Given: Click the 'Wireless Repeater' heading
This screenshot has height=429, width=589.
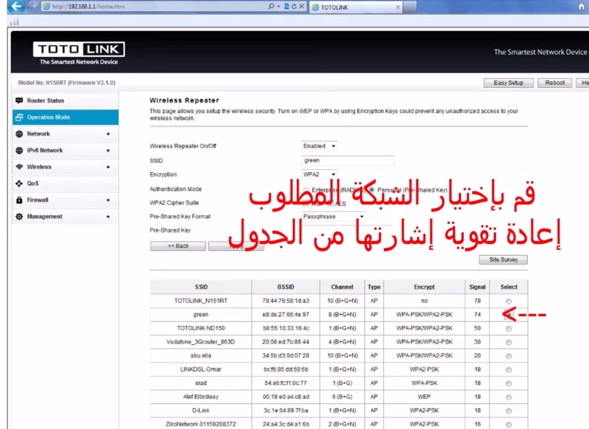Looking at the screenshot, I should pyautogui.click(x=184, y=100).
